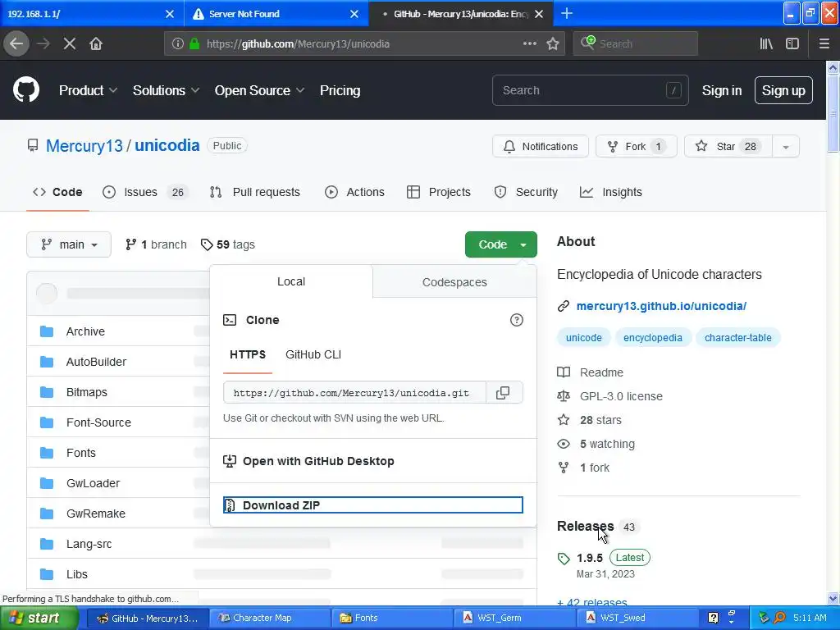
Task: Fork the repository with Fork button
Action: tap(637, 147)
